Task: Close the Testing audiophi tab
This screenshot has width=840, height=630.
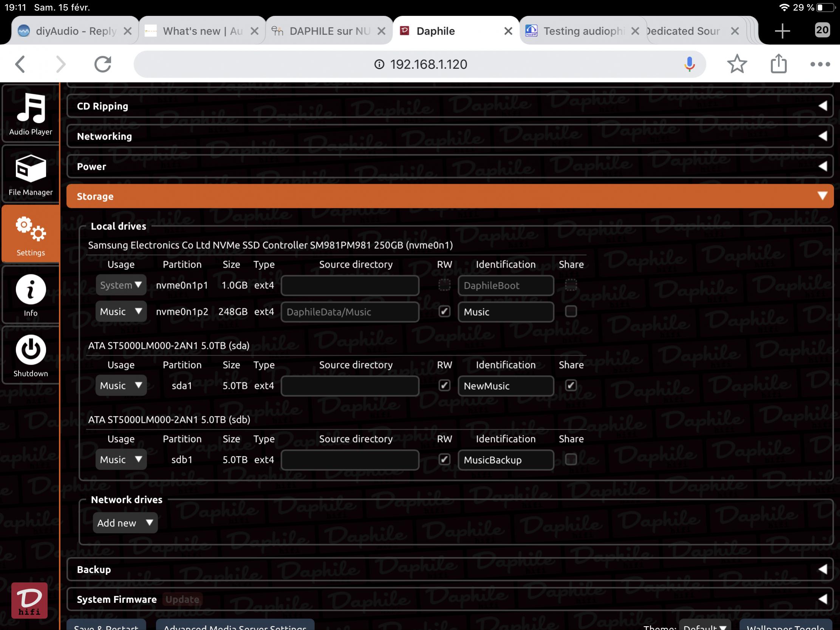Action: click(x=635, y=31)
